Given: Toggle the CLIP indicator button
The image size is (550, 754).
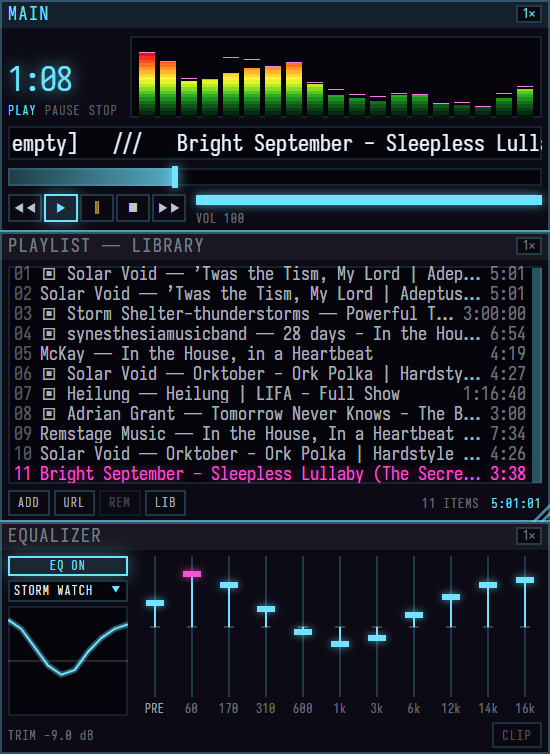Looking at the screenshot, I should [x=517, y=735].
